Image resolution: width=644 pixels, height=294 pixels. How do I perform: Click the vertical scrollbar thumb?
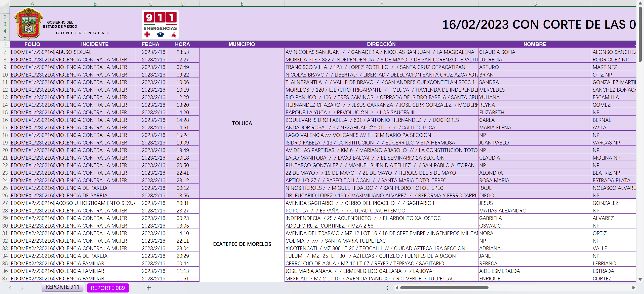point(640,34)
